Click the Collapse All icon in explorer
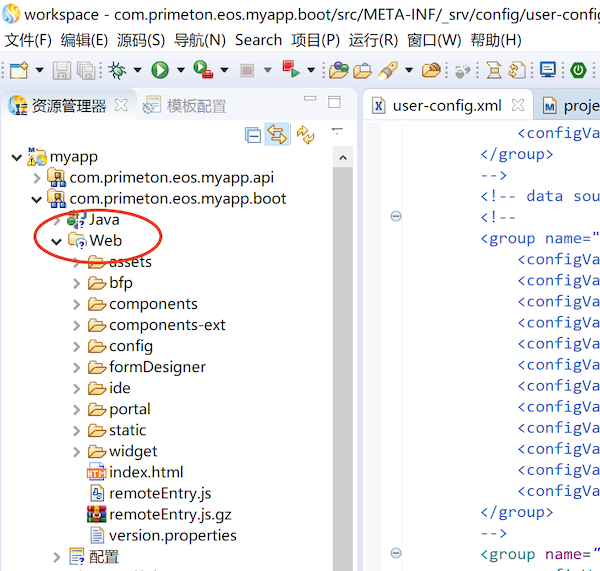Screen dimensions: 600x571 coord(253,135)
